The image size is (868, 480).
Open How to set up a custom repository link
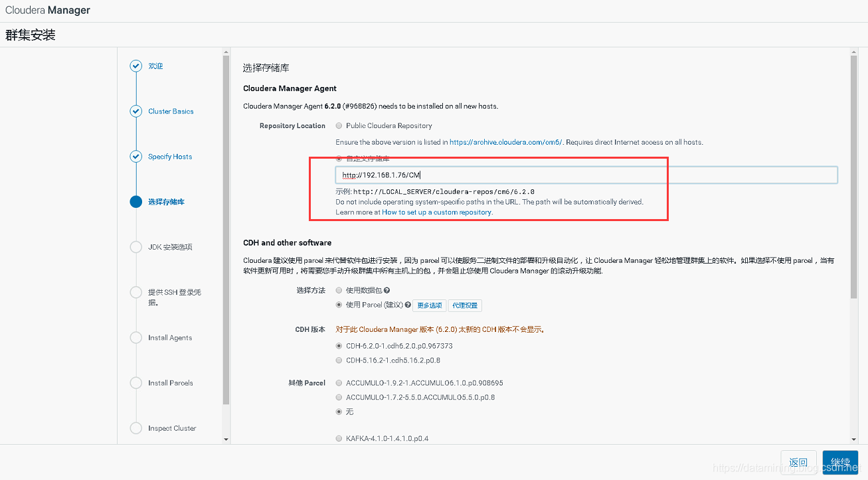pyautogui.click(x=437, y=212)
